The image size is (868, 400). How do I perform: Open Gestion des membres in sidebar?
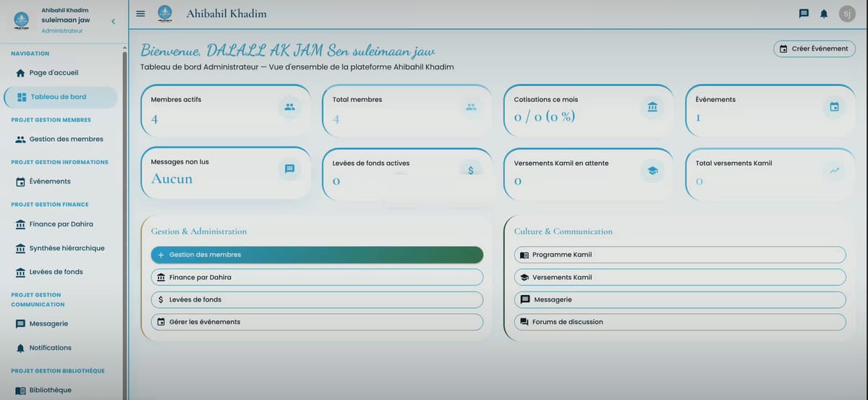coord(59,139)
